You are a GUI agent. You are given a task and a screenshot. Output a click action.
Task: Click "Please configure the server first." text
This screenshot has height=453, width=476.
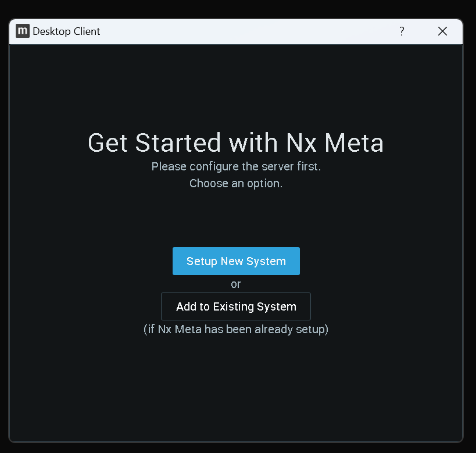[x=236, y=166]
